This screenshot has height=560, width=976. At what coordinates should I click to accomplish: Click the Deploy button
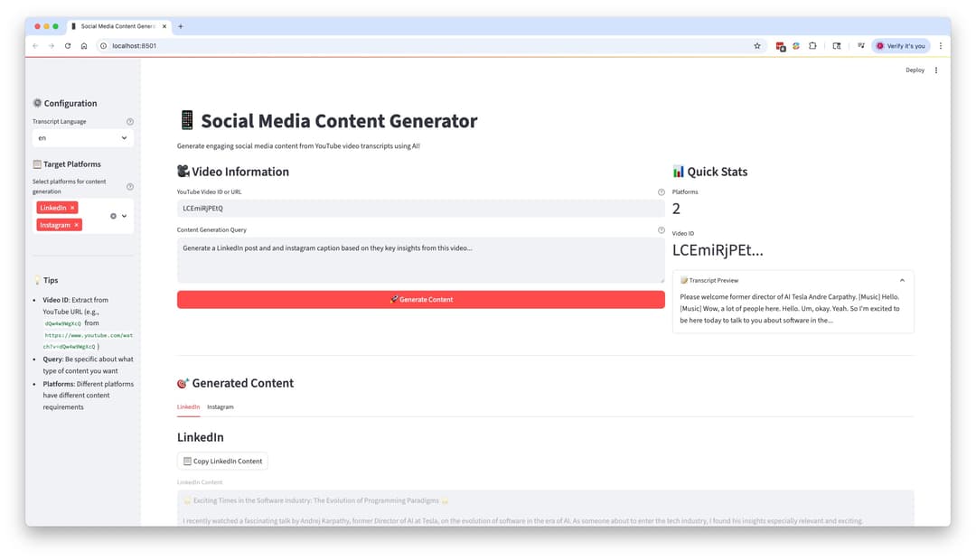915,70
